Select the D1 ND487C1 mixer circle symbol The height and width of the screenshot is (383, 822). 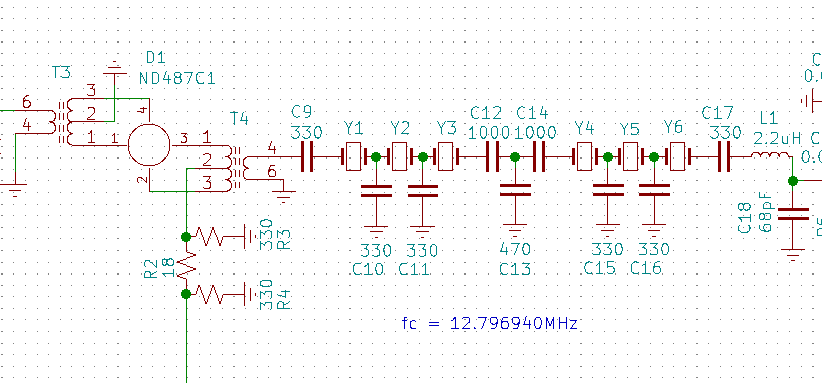pos(149,145)
